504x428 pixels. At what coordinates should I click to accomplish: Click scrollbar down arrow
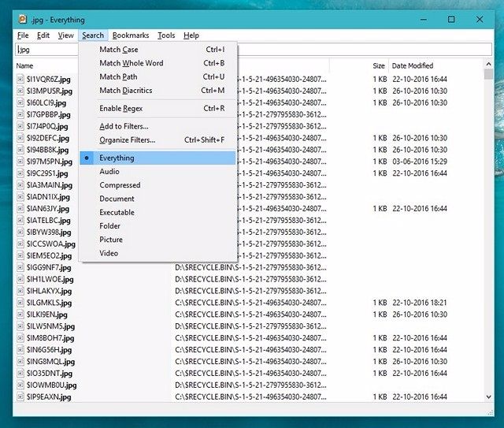(x=488, y=397)
